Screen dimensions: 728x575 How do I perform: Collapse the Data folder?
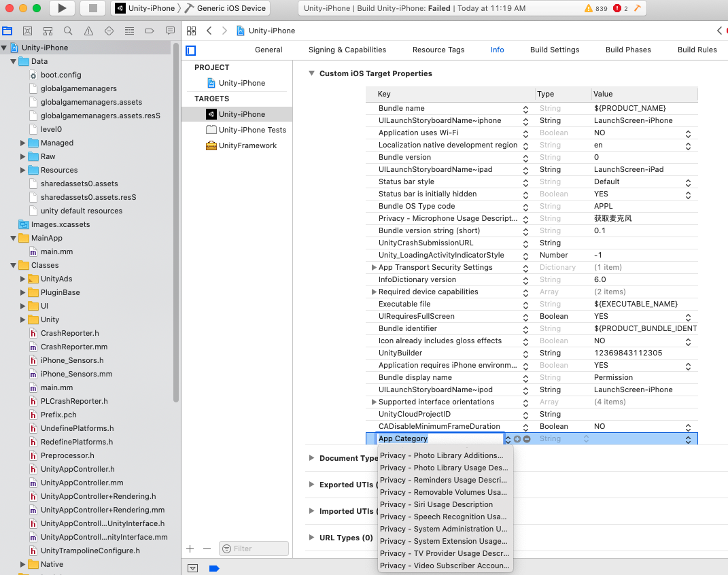[13, 61]
